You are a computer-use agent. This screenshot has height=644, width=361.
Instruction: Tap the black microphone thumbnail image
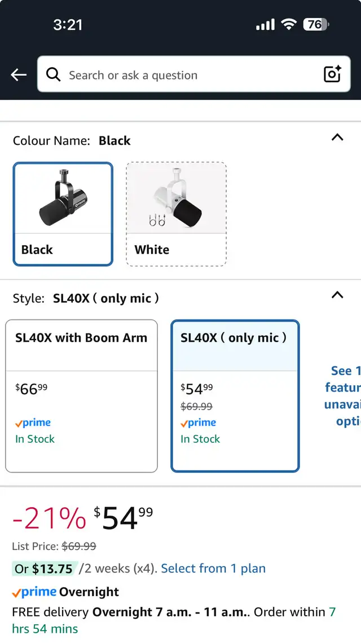[x=63, y=198]
